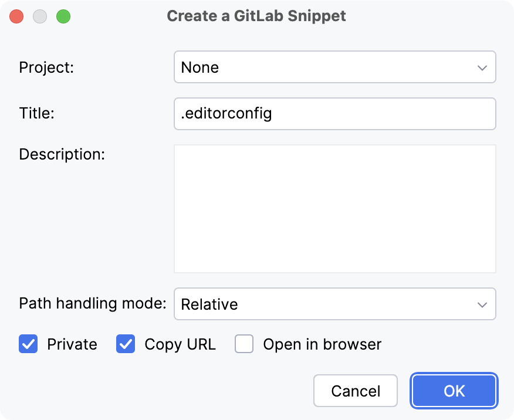This screenshot has height=420, width=514.
Task: Click inside the Description text area
Action: pyautogui.click(x=334, y=208)
